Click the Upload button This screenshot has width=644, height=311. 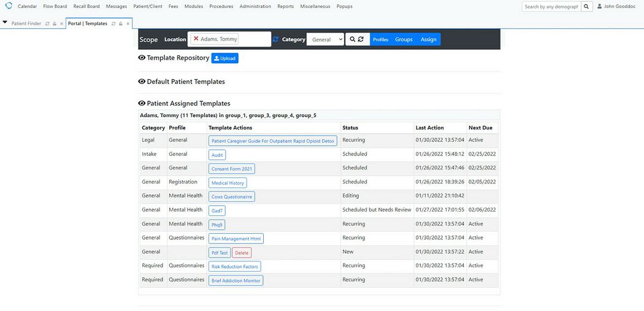tap(224, 58)
